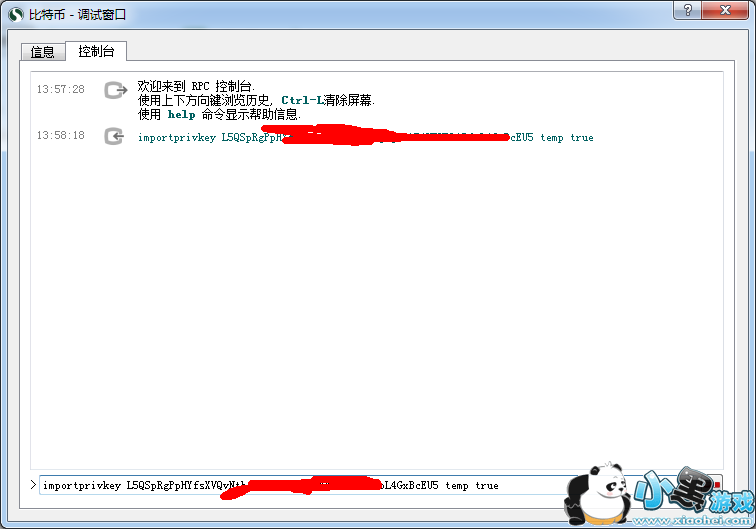Click the > prompt symbol before input
Image resolution: width=756 pixels, height=529 pixels.
pos(33,485)
